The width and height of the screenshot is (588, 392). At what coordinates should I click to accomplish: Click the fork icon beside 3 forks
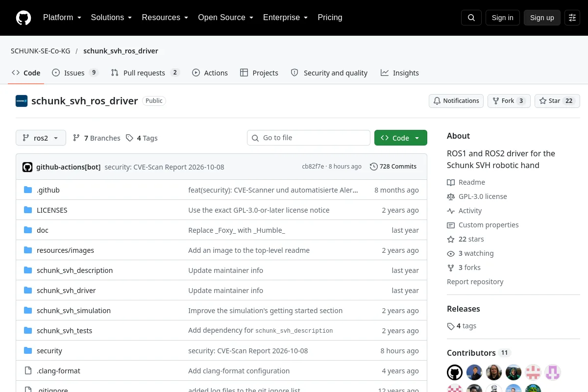point(451,268)
